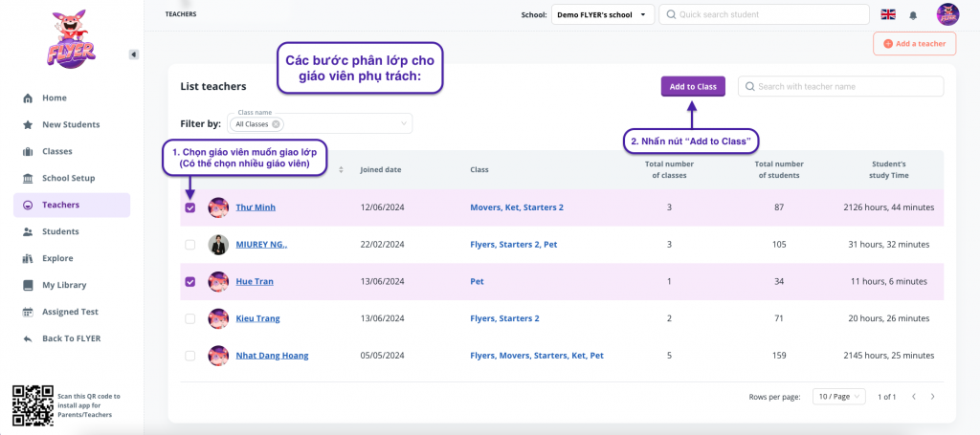Viewport: 980px width, 435px height.
Task: Open School Setup from the sidebar
Action: [x=68, y=178]
